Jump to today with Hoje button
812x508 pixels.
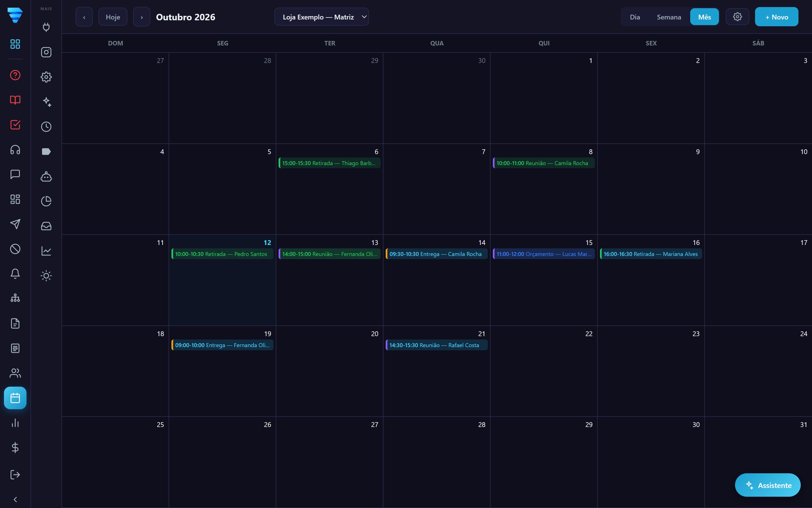(113, 17)
